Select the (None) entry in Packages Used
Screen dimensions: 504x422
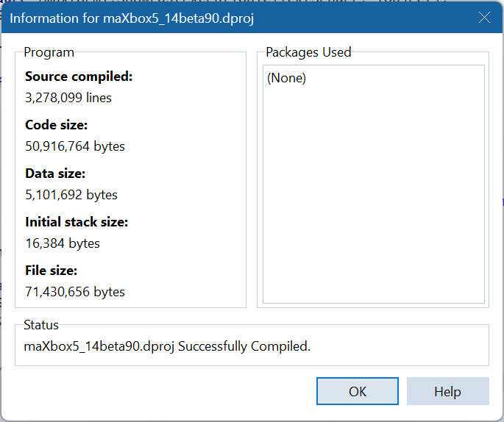(286, 78)
